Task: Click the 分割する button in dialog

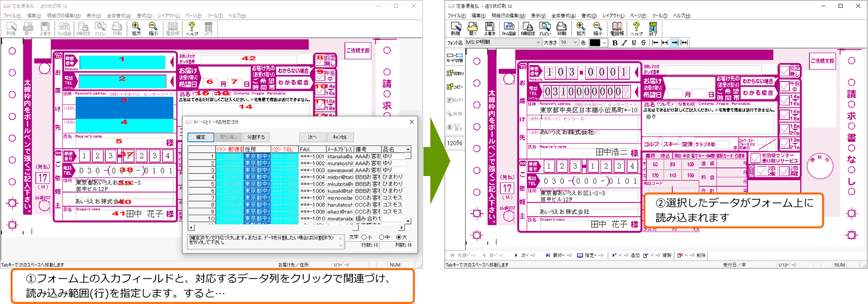Action: pyautogui.click(x=256, y=137)
